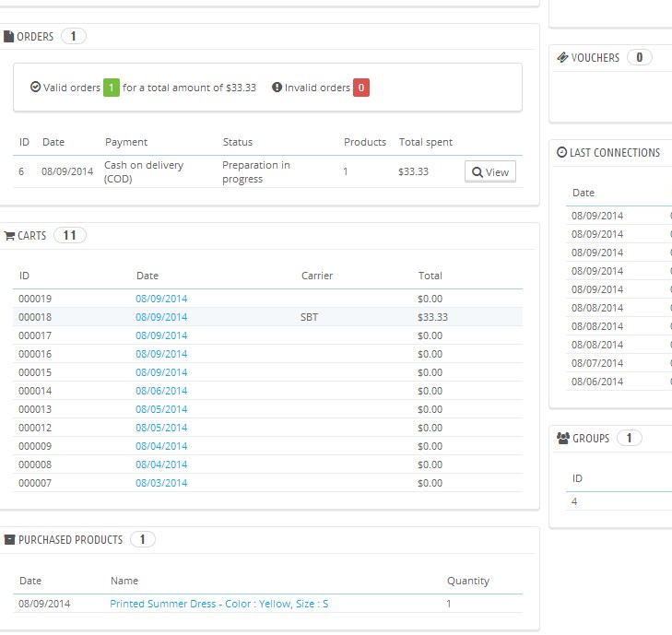The height and width of the screenshot is (635, 672).
Task: Click the Orders panel document icon
Action: pos(9,37)
